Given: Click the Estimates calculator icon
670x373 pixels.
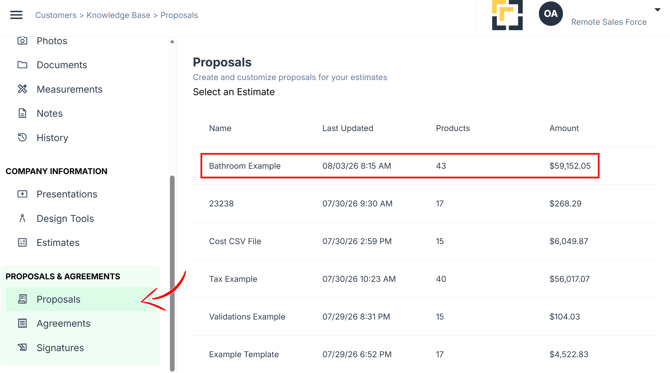Looking at the screenshot, I should click(22, 242).
